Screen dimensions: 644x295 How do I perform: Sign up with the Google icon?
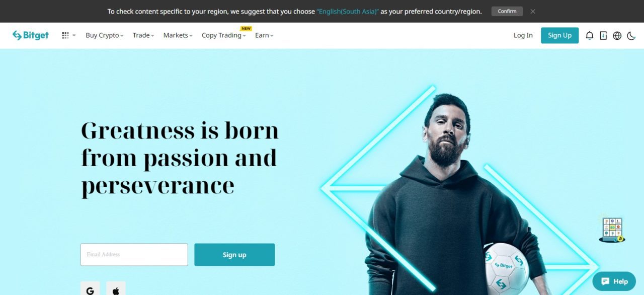coord(90,290)
